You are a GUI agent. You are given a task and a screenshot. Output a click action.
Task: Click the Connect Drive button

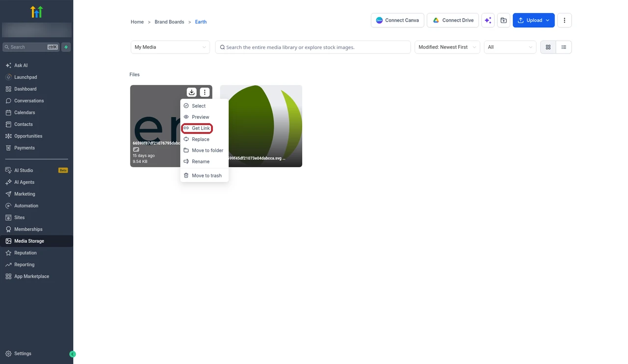coord(453,20)
